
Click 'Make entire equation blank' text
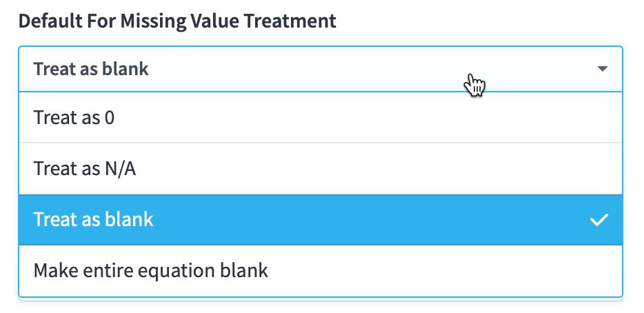151,271
